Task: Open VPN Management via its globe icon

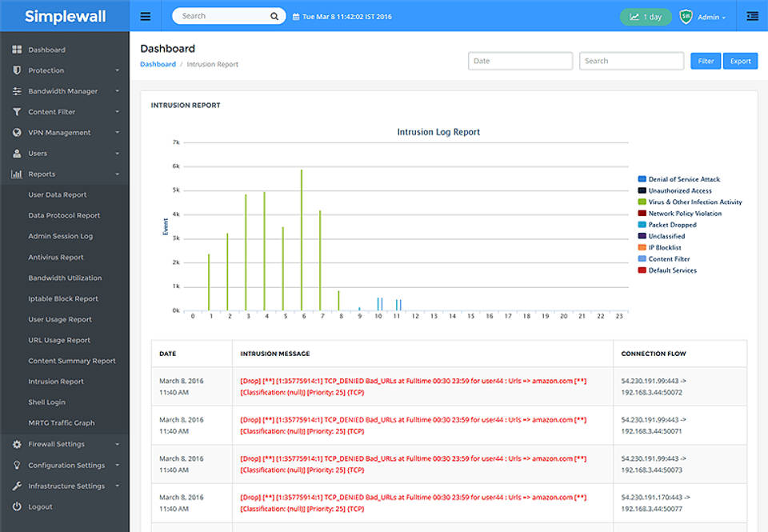Action: point(18,132)
